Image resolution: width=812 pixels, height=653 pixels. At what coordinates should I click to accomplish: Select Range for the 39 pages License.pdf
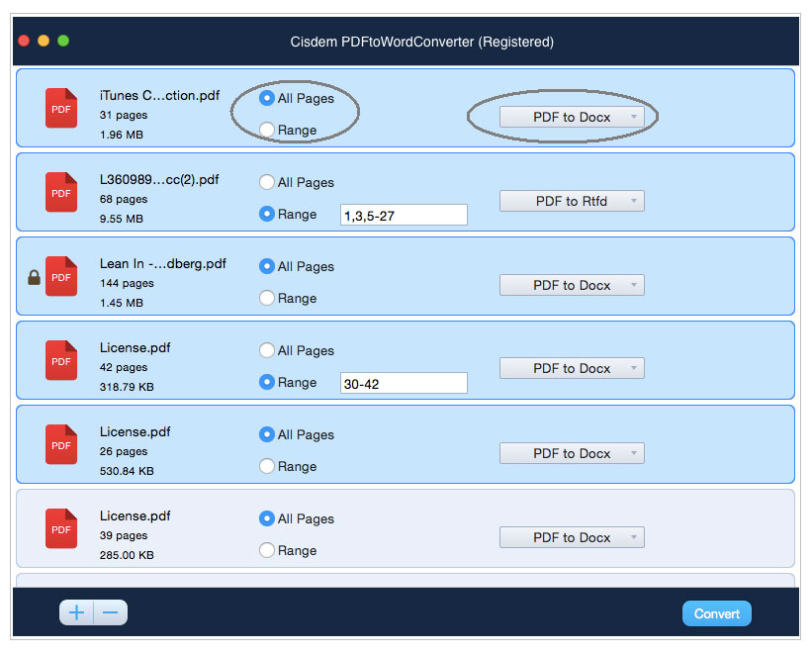tap(267, 550)
